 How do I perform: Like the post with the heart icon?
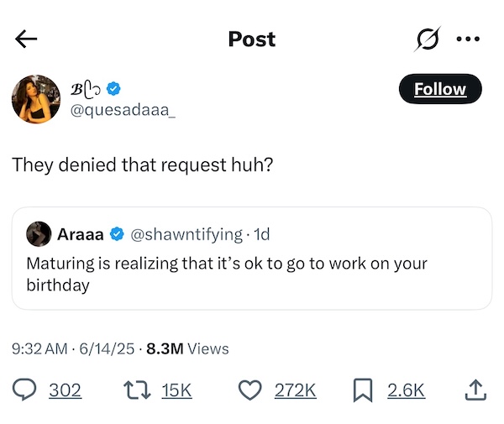coord(250,390)
